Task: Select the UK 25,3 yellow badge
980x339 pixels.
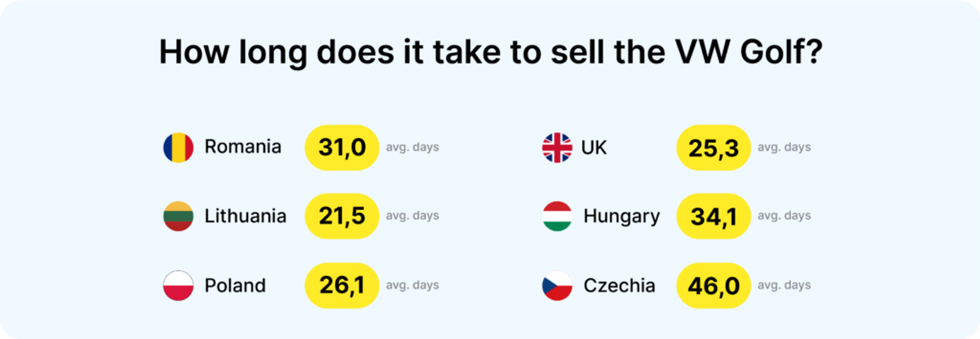Action: click(x=713, y=147)
